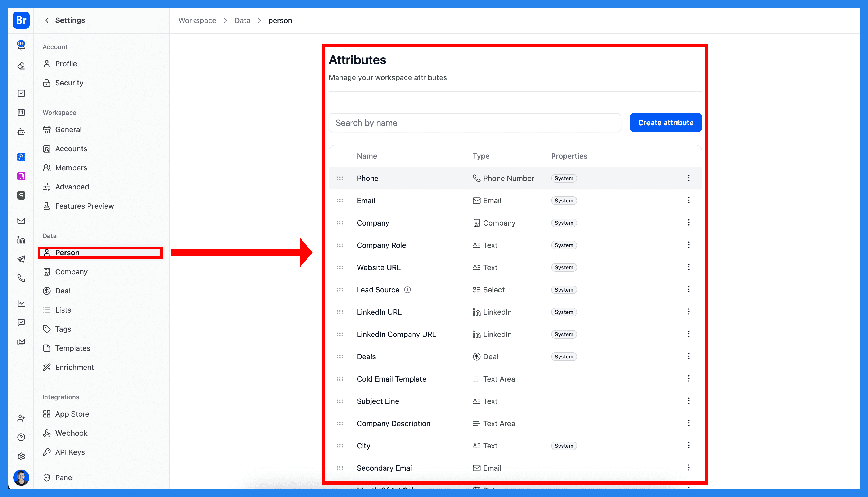This screenshot has height=497, width=868.
Task: Open the mail envelope icon in left rail
Action: [21, 221]
